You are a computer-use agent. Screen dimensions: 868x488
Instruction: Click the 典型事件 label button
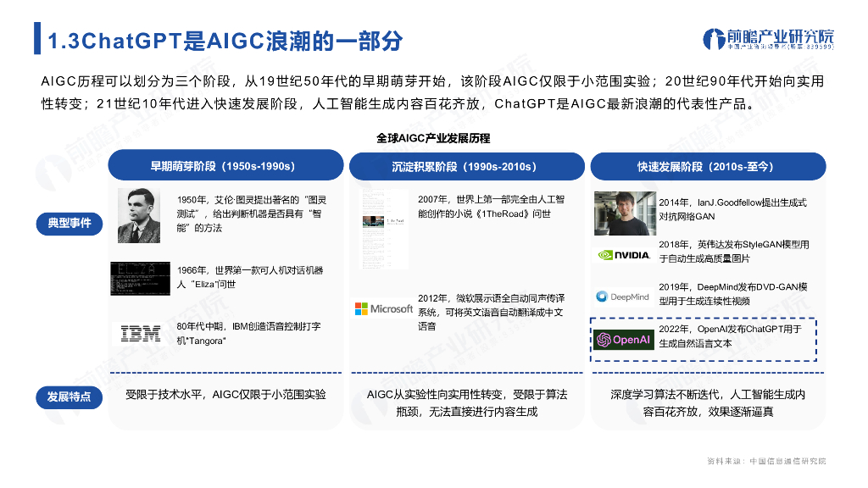[x=70, y=224]
